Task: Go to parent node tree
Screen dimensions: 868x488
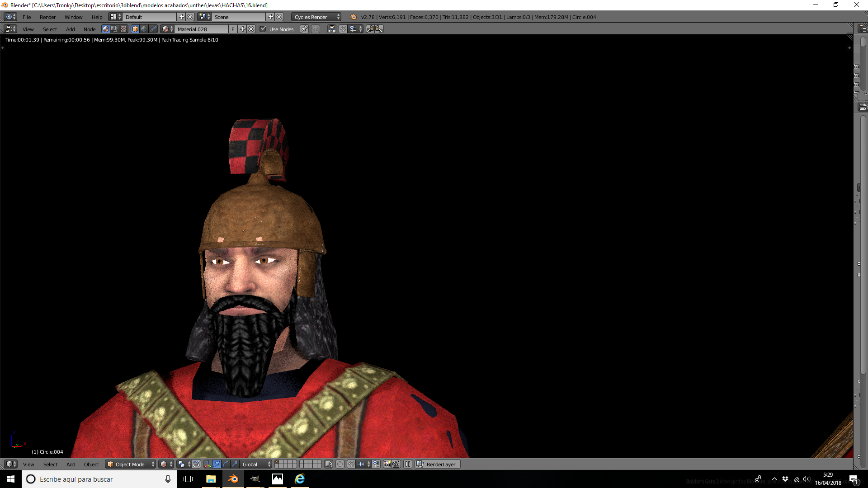Action: 316,29
